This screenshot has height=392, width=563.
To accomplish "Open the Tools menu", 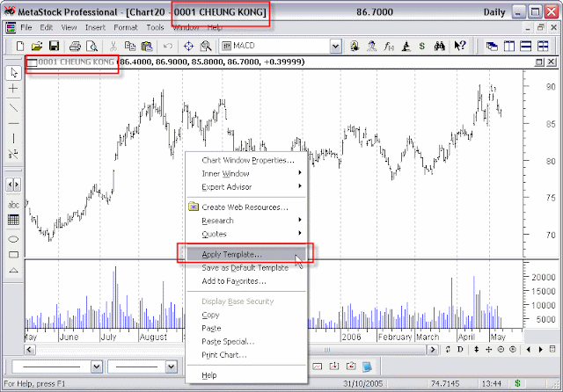I will point(155,27).
